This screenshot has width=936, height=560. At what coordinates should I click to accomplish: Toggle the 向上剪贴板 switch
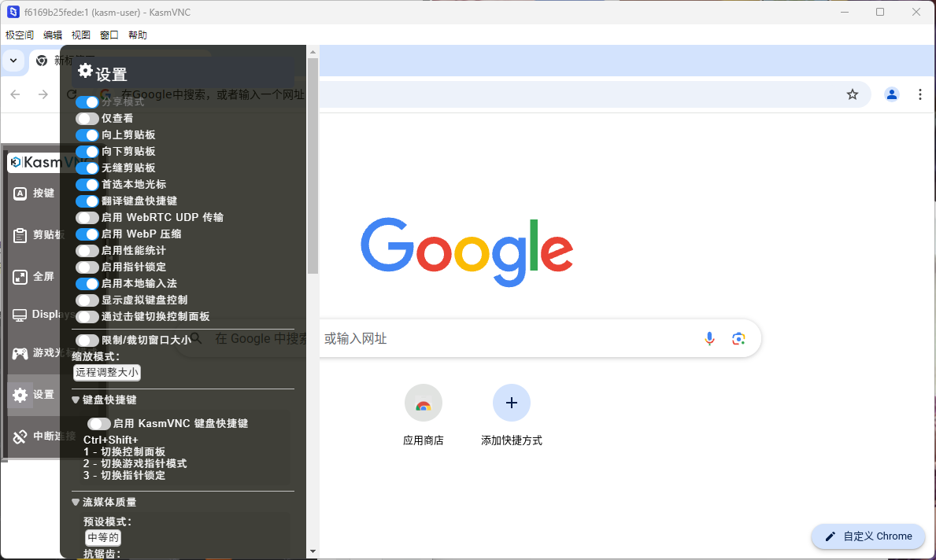87,135
